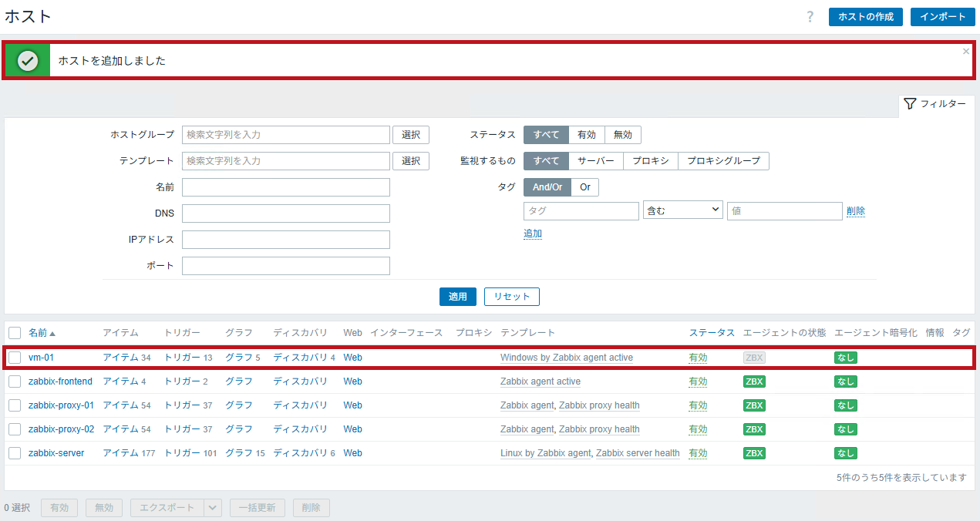The height and width of the screenshot is (521, 980).
Task: Click the ホストの作成 button
Action: point(866,17)
